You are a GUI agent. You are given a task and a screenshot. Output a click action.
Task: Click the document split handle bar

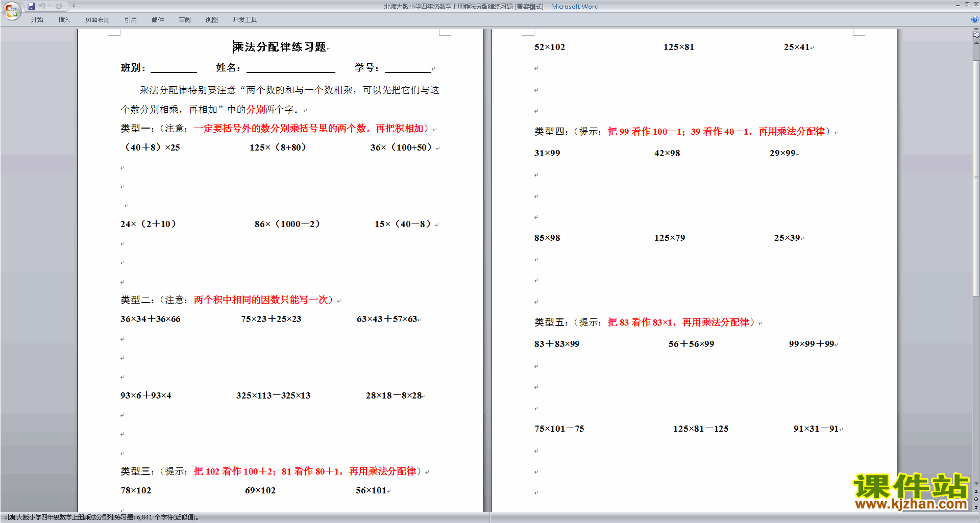[976, 29]
